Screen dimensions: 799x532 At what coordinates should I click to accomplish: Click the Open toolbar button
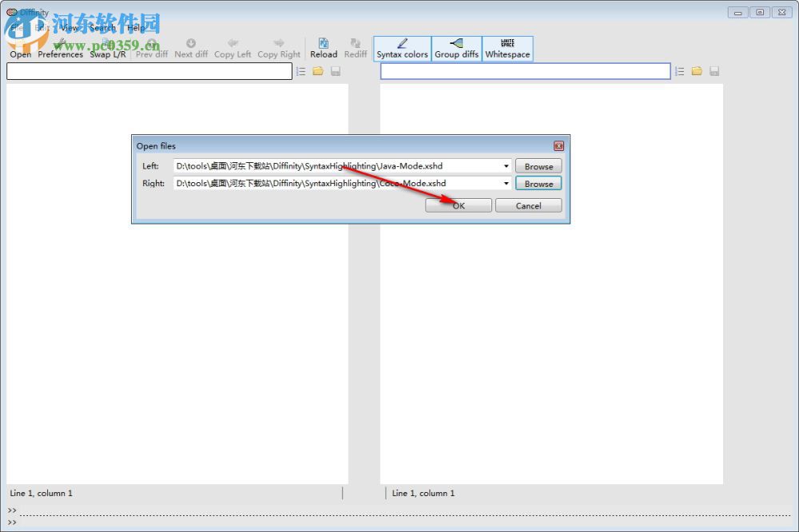tap(21, 49)
